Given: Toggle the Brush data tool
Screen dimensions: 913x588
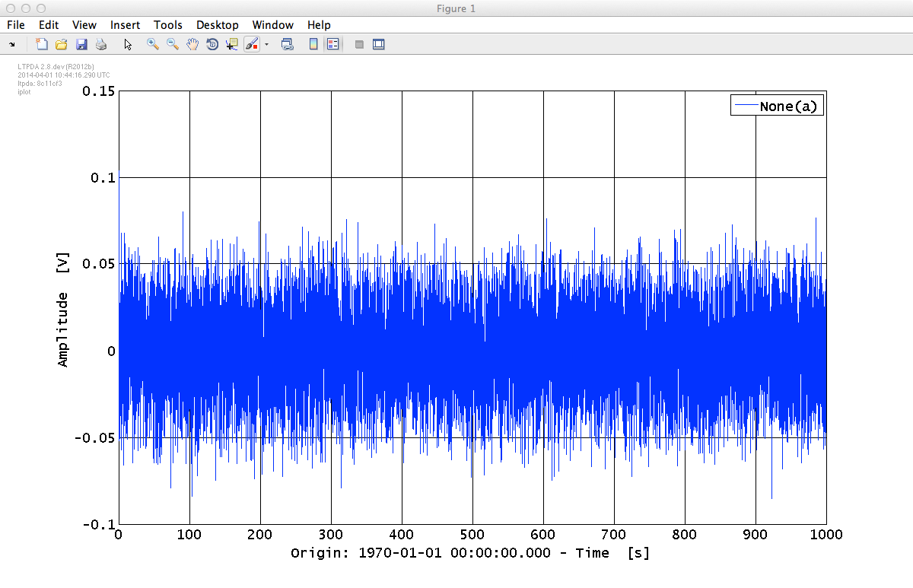Looking at the screenshot, I should tap(253, 45).
